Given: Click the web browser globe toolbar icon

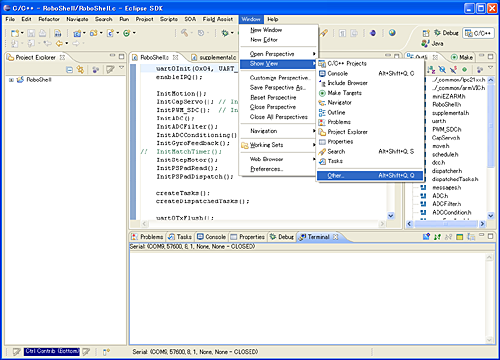Looking at the screenshot, I should (392, 33).
